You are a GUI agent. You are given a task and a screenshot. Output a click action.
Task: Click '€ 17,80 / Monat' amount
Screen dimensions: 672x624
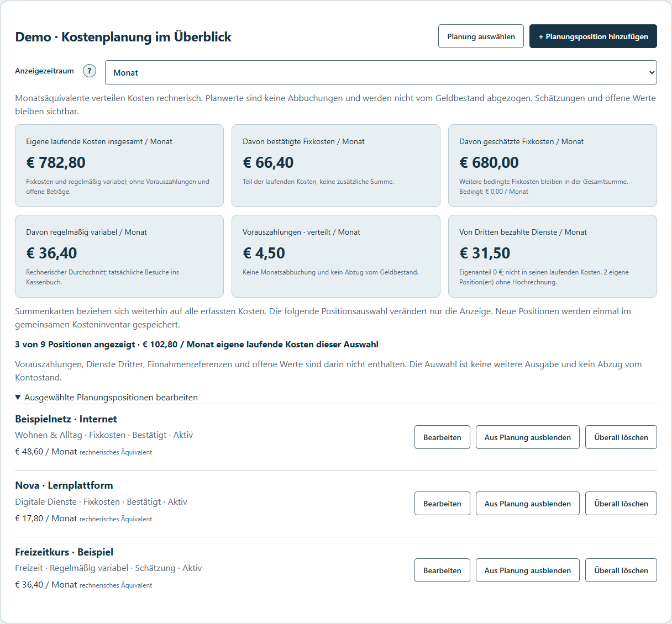click(46, 519)
